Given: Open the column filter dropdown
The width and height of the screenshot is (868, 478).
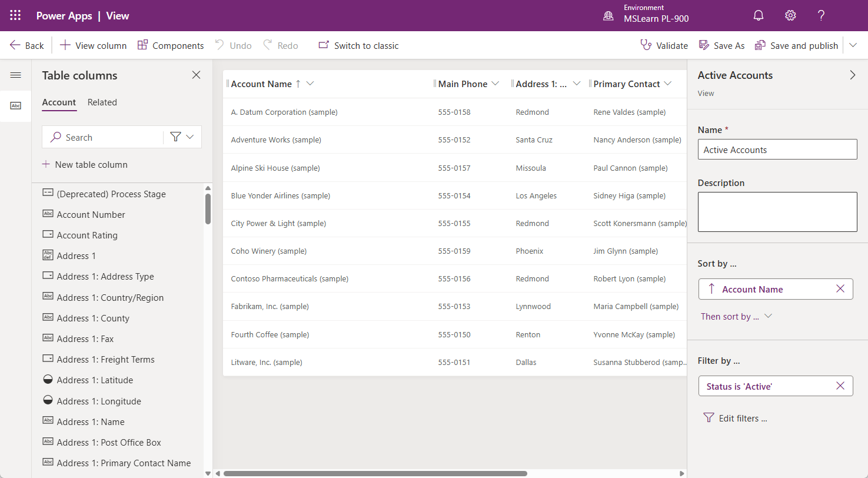Looking at the screenshot, I should tap(182, 137).
